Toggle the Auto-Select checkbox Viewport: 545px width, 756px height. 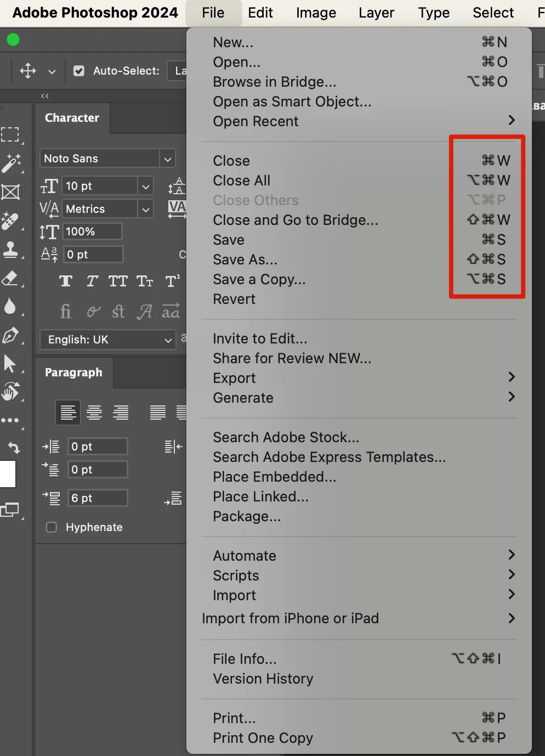(79, 71)
